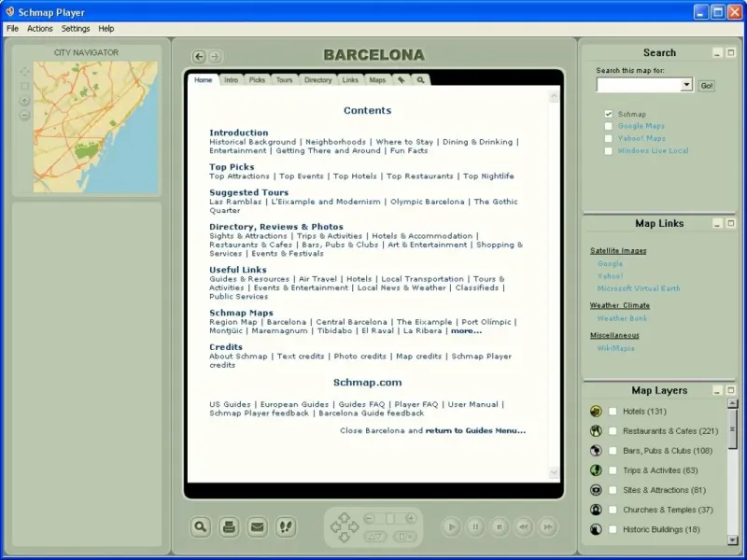Maximize the Map Links panel
The width and height of the screenshot is (747, 560).
pos(730,223)
